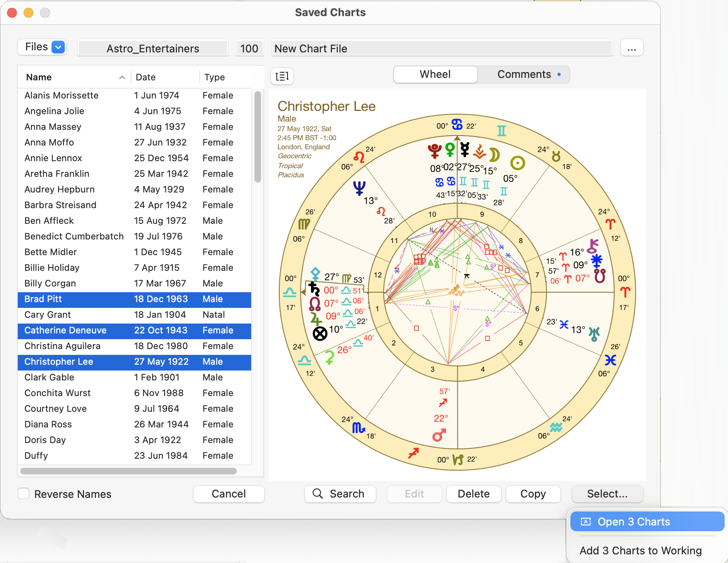Enable the Reverse Names checkbox
728x563 pixels.
click(24, 493)
